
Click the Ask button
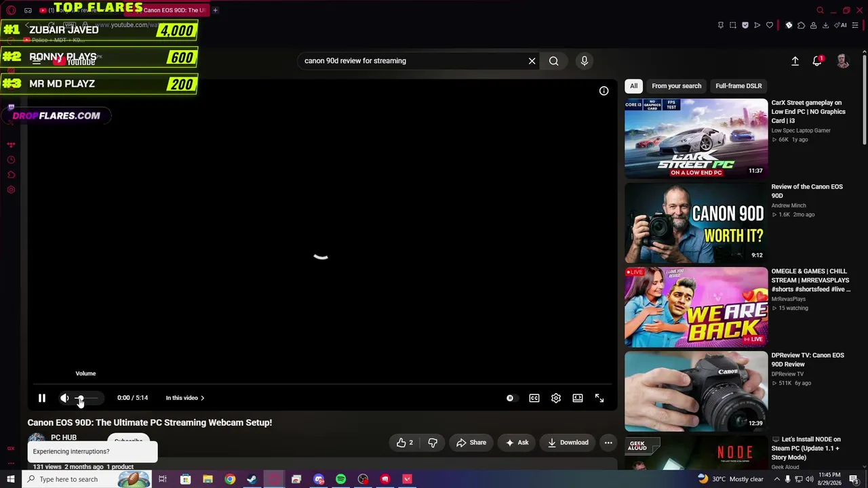[517, 443]
